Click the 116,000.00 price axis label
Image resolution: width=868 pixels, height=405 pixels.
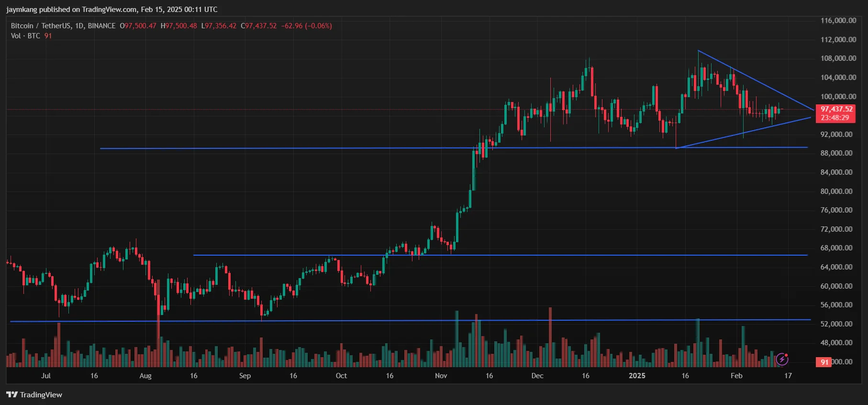[838, 21]
